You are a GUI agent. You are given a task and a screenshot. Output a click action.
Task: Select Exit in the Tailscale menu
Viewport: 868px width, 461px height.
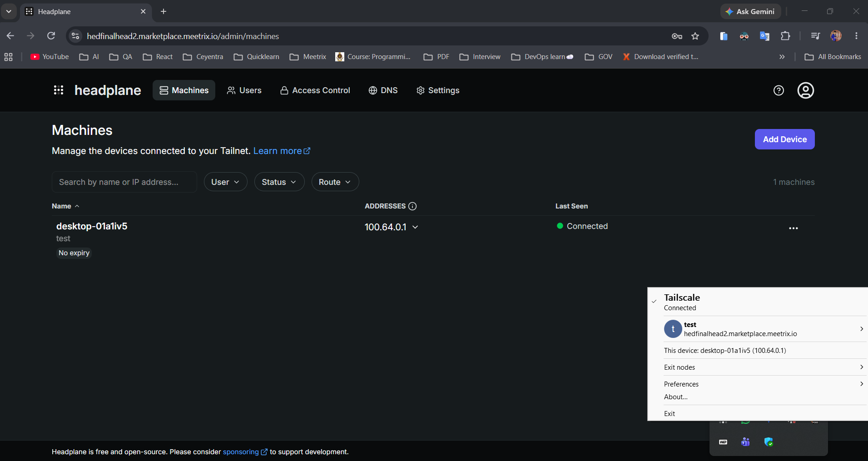coord(758,413)
